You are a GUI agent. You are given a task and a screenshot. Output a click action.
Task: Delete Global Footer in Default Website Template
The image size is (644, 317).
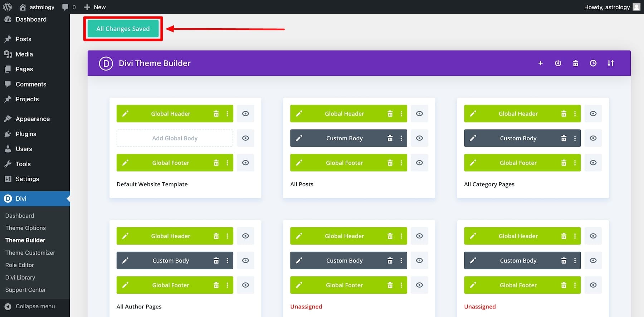216,163
